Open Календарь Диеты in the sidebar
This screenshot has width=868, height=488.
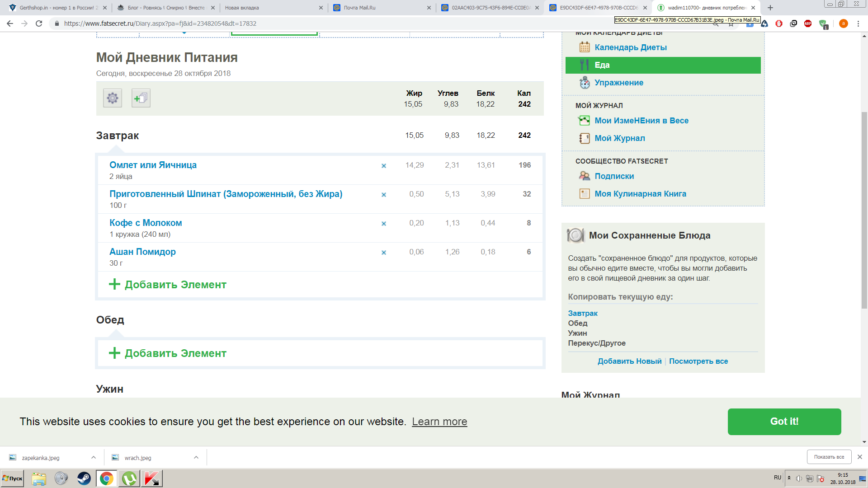point(630,47)
